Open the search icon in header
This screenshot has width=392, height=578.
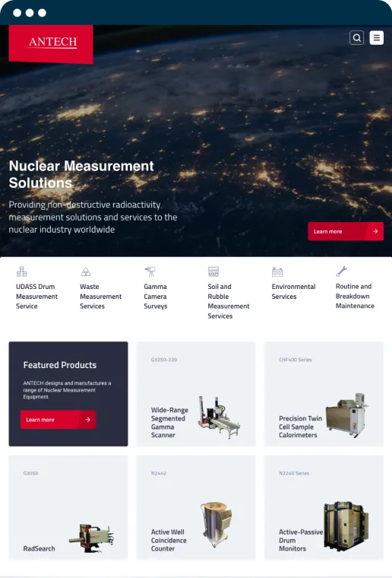(356, 37)
